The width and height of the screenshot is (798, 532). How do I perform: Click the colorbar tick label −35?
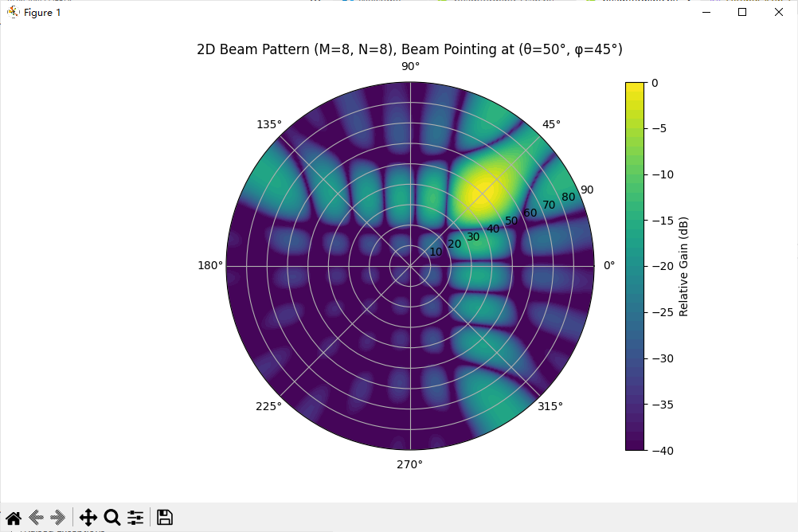[x=663, y=405]
